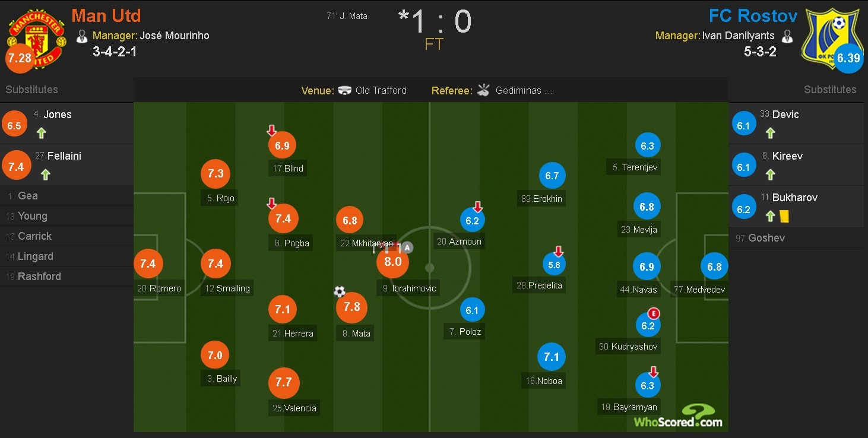This screenshot has height=438, width=868.
Task: Click the red substitution arrow above Blind
Action: pyautogui.click(x=271, y=131)
